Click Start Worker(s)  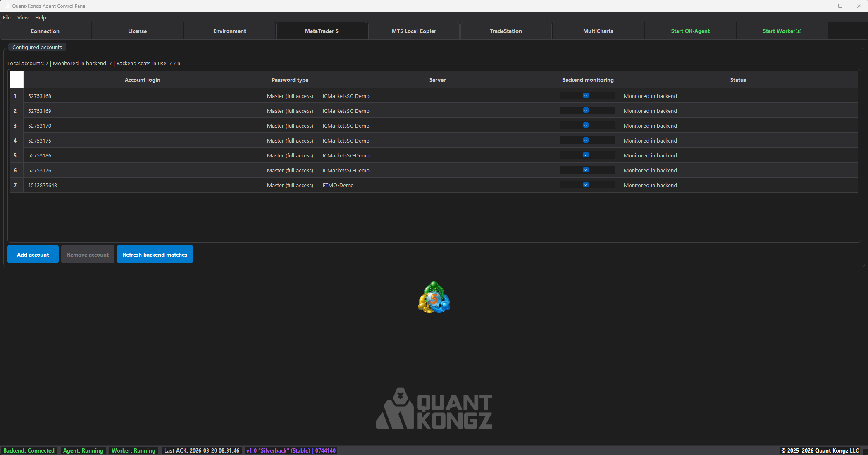[782, 31]
